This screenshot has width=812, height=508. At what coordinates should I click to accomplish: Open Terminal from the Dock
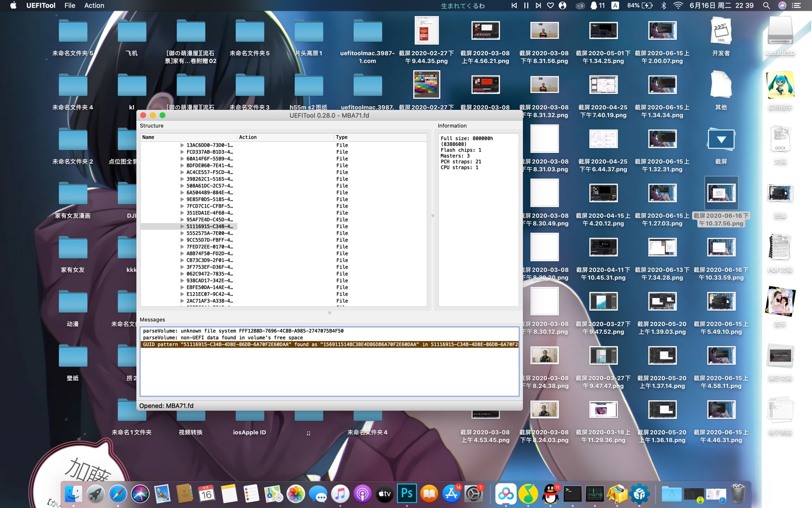573,494
